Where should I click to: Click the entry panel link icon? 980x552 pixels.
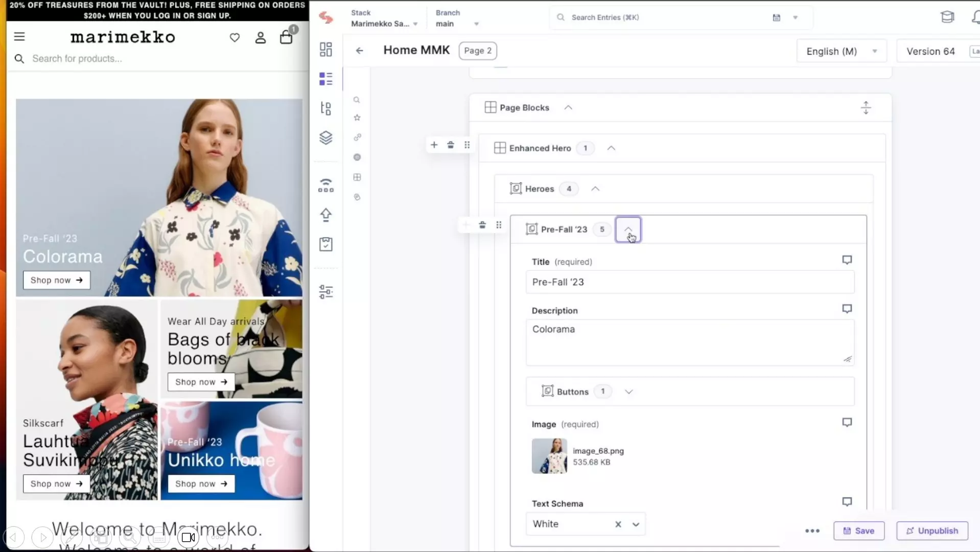point(357,137)
